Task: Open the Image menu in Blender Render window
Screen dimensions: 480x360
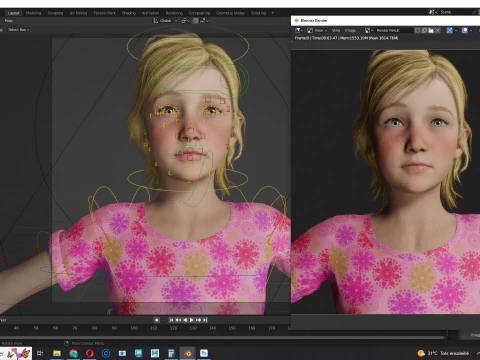Action: pyautogui.click(x=350, y=30)
